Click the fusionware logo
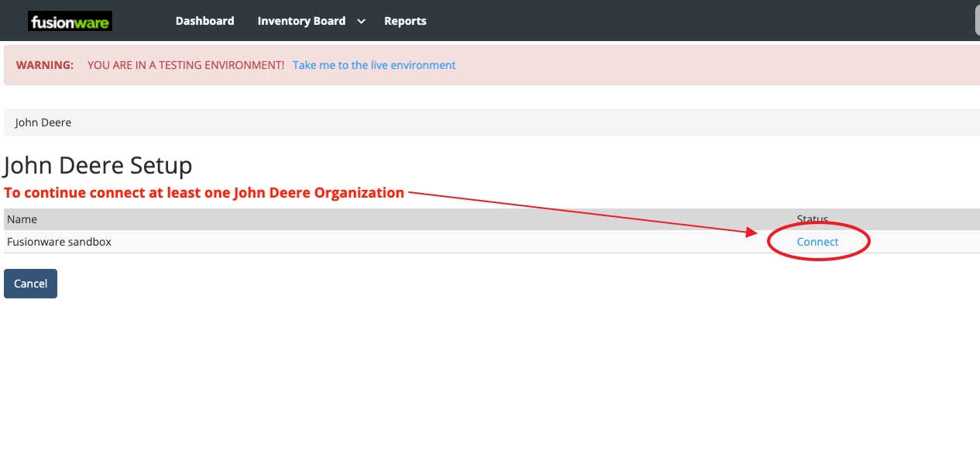The image size is (980, 458). (70, 22)
